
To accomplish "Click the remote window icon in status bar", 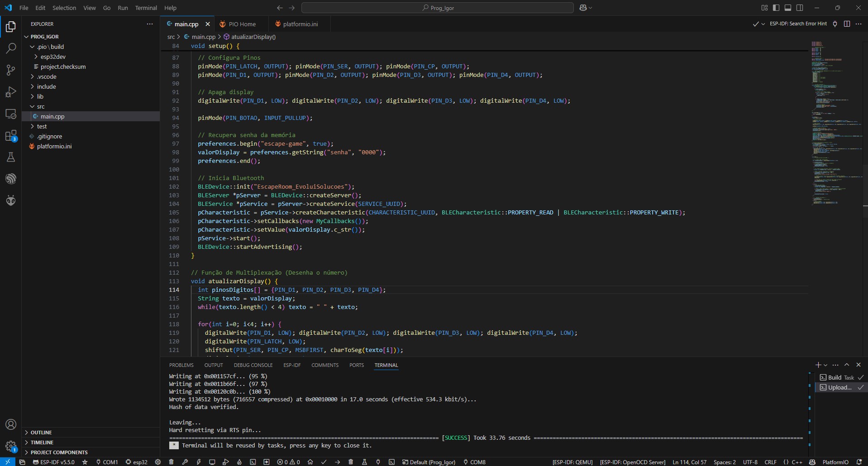I will click(8, 462).
